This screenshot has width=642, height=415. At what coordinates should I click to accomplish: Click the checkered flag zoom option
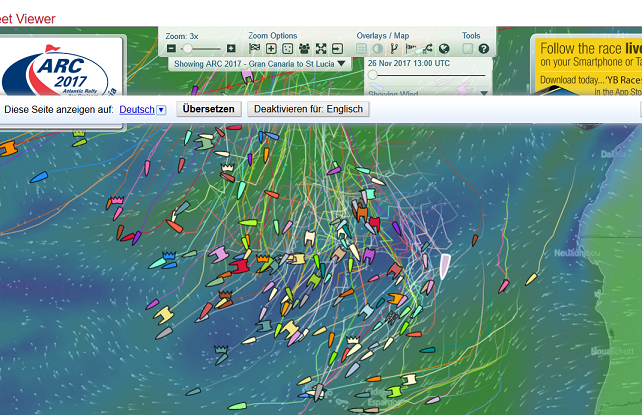(x=254, y=48)
